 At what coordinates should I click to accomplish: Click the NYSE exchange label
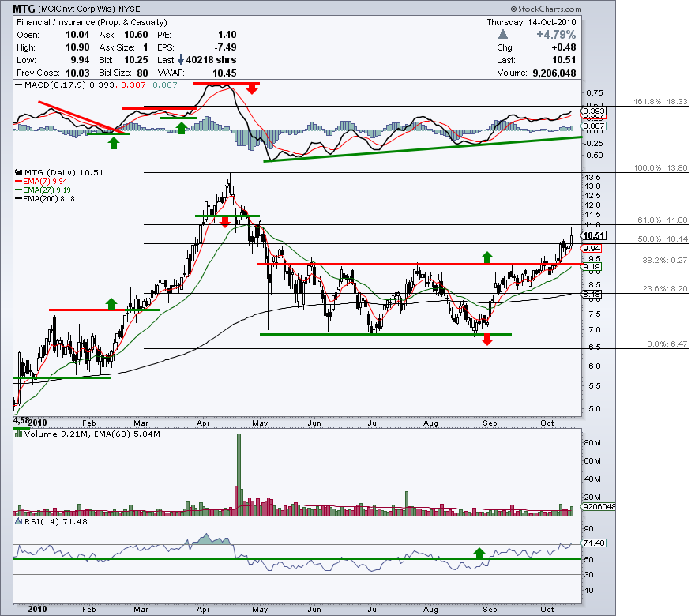coord(130,9)
